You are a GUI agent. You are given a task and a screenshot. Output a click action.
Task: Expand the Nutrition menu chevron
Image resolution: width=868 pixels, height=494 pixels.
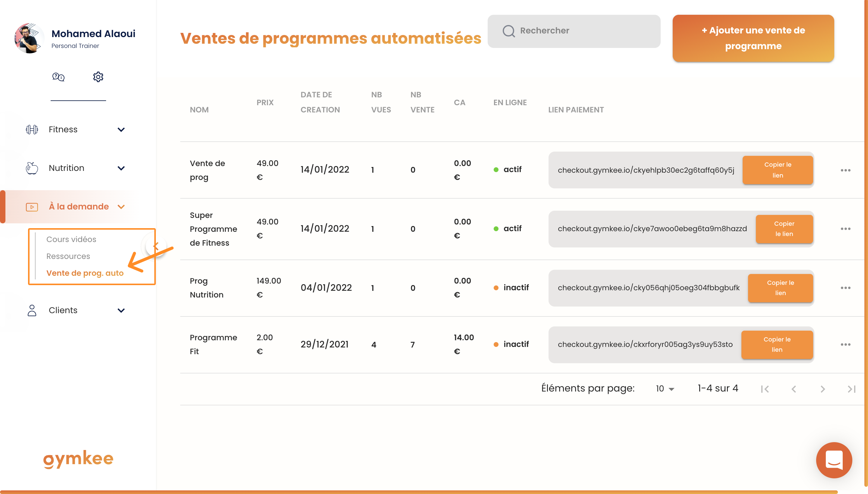point(121,168)
